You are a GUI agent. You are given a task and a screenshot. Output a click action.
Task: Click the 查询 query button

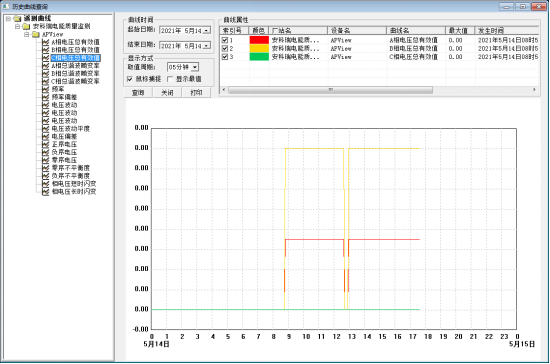tap(138, 93)
